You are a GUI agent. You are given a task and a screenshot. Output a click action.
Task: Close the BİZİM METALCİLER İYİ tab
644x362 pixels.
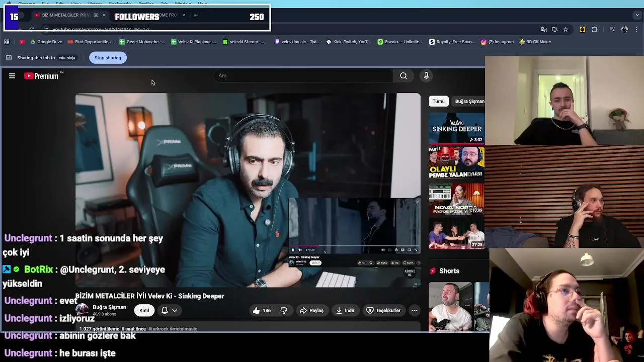click(104, 15)
